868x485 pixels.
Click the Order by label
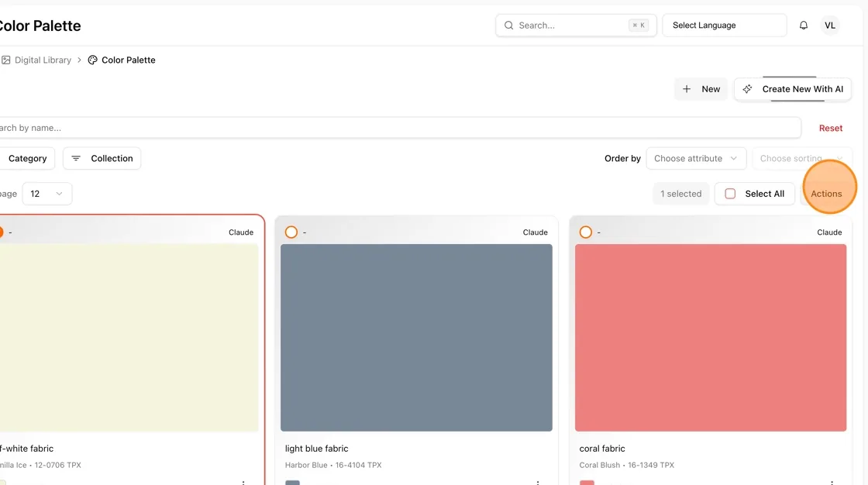coord(622,158)
